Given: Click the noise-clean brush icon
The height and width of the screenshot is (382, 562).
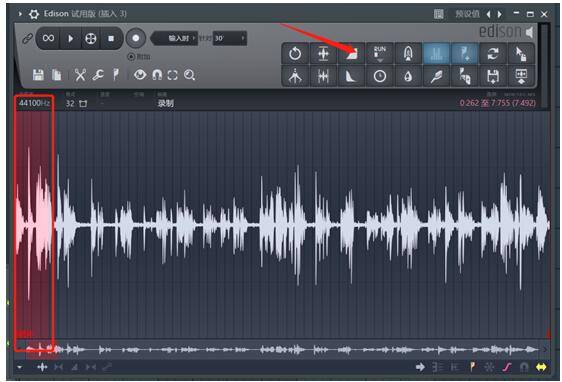Looking at the screenshot, I should tap(436, 76).
